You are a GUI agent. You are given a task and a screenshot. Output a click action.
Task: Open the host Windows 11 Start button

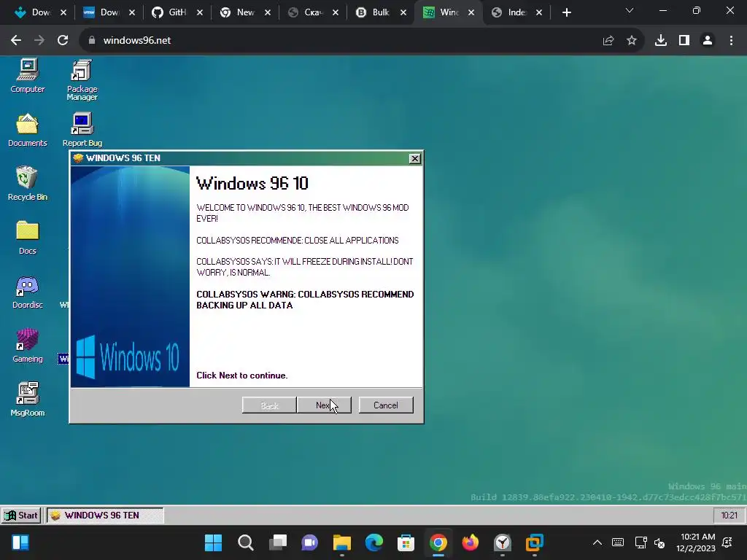click(213, 542)
